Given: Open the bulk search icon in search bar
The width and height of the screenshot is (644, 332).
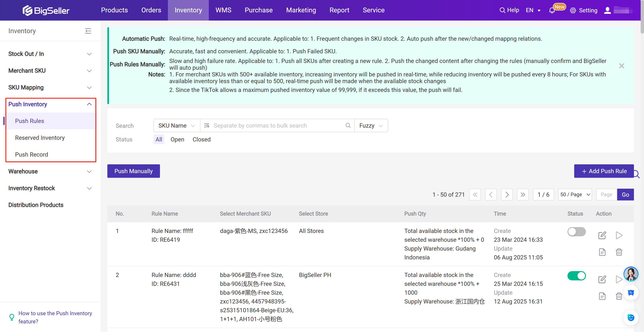Looking at the screenshot, I should [207, 125].
